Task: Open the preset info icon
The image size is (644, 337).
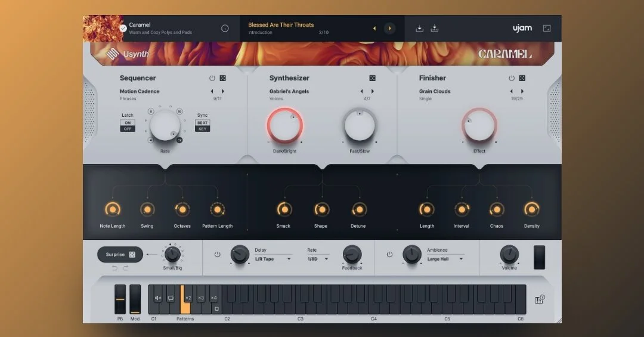Action: pyautogui.click(x=225, y=29)
